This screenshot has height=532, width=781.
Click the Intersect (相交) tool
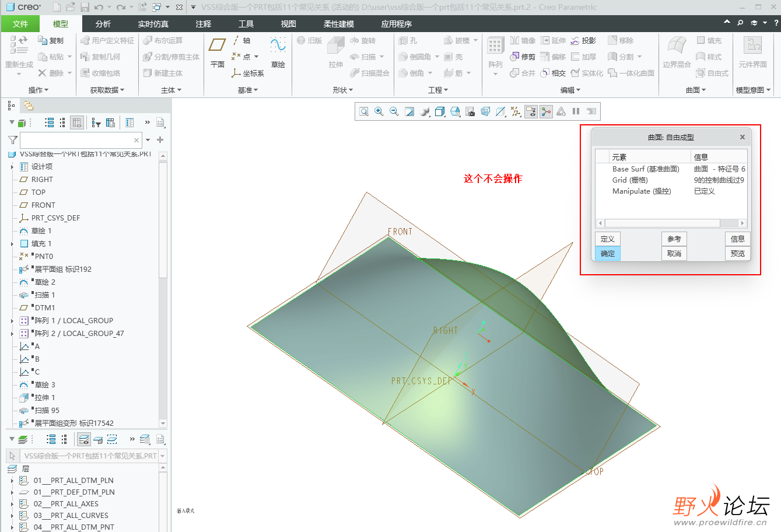tap(553, 73)
